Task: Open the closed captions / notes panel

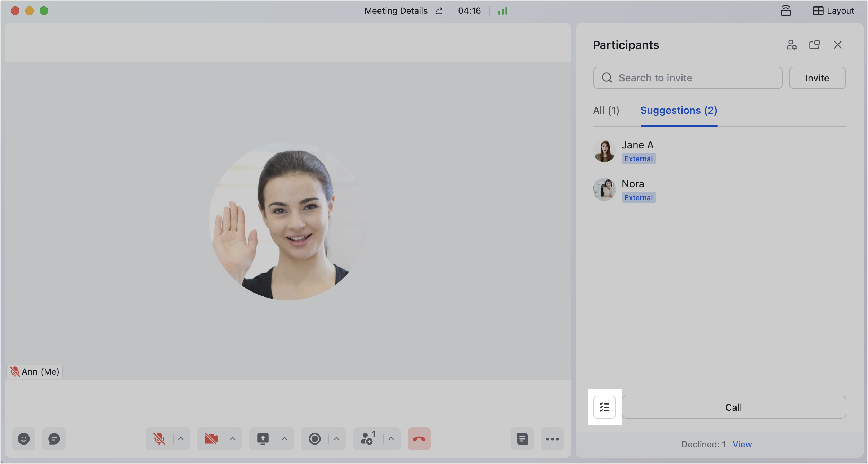Action: coord(522,439)
